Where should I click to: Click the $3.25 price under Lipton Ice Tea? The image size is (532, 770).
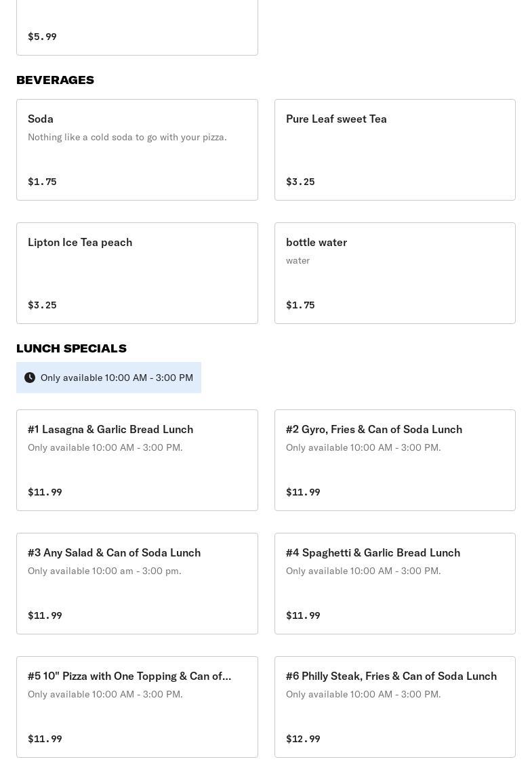pyautogui.click(x=42, y=305)
